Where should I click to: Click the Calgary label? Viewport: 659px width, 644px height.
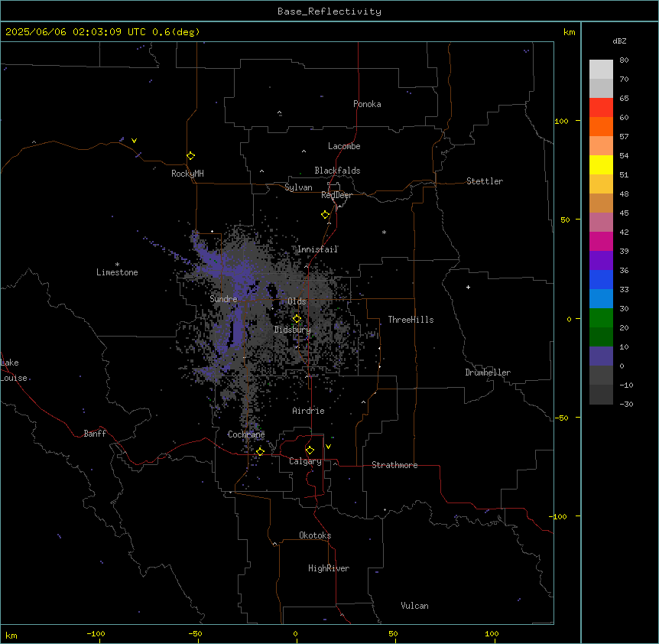click(x=305, y=461)
